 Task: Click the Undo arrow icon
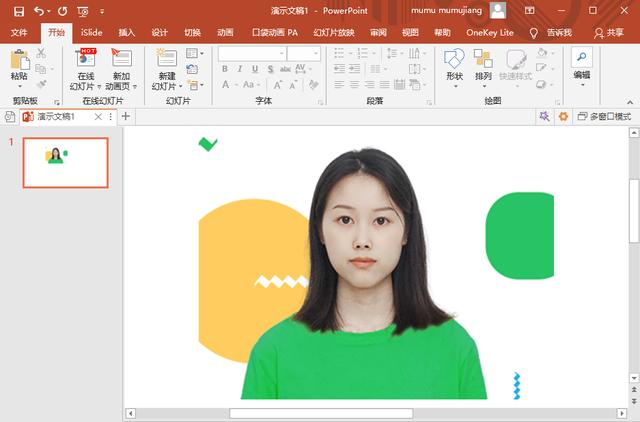[x=39, y=11]
